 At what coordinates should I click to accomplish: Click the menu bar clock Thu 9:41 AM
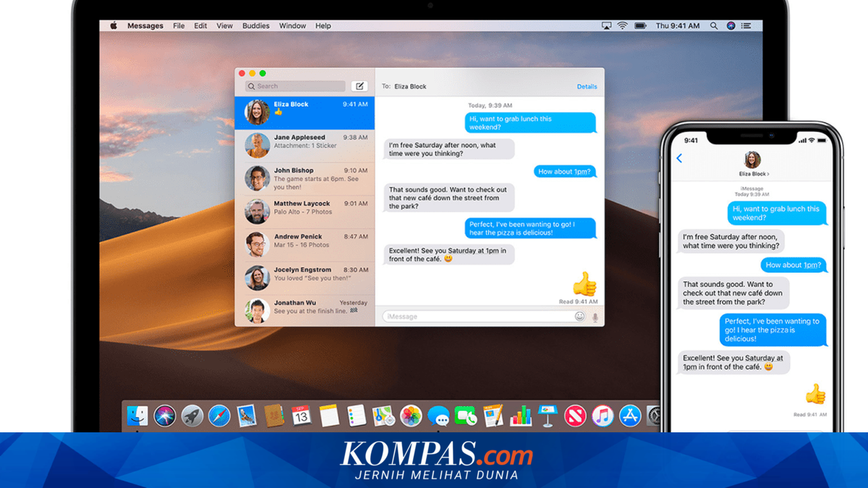[x=678, y=26]
